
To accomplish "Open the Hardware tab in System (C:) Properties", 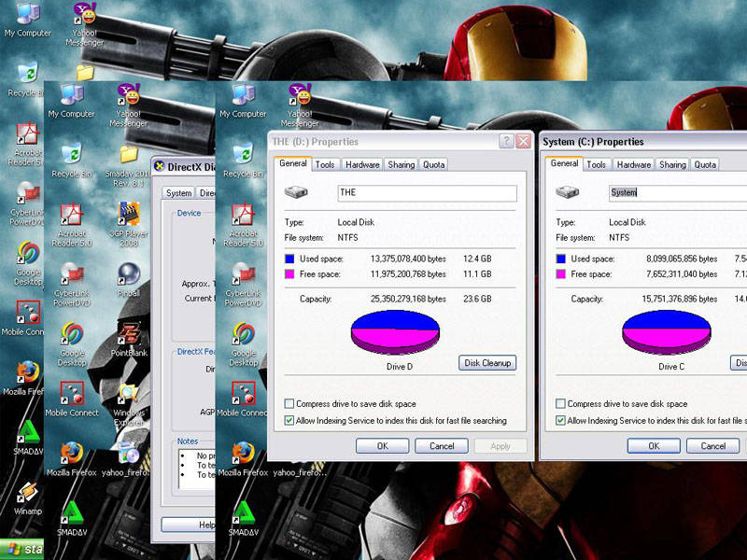I will [x=634, y=165].
